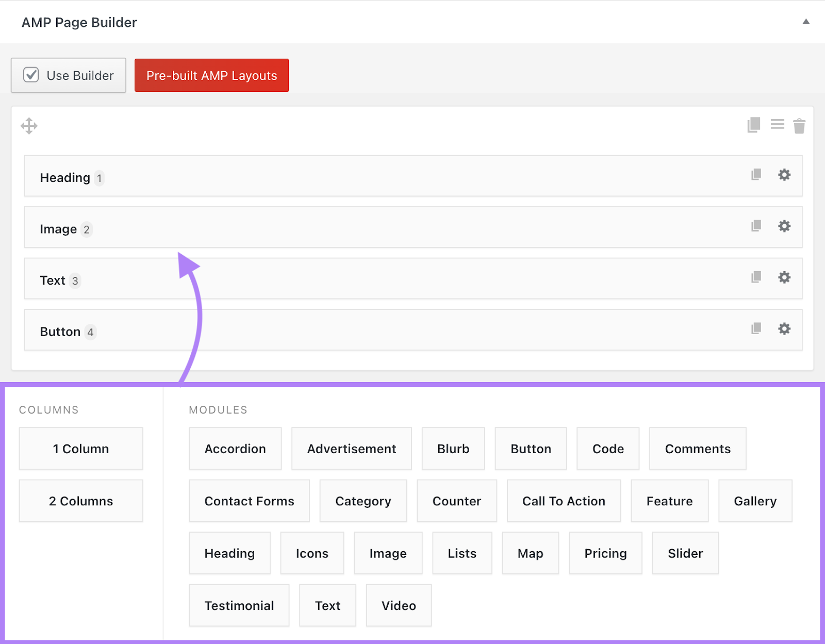Add a Testimonial module
The width and height of the screenshot is (825, 644).
[239, 605]
